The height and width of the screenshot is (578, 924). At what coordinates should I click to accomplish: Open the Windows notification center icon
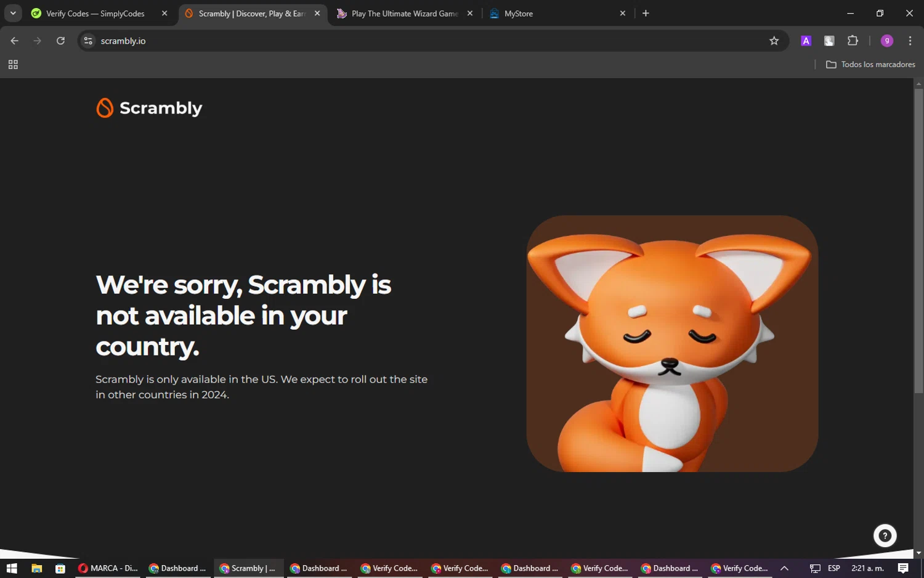[903, 568]
